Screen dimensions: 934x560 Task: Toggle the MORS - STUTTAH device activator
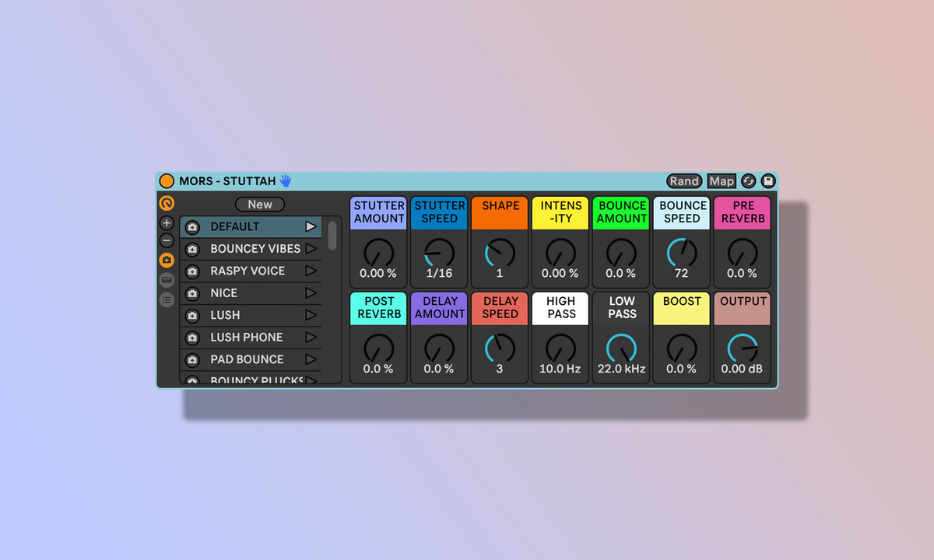(167, 181)
